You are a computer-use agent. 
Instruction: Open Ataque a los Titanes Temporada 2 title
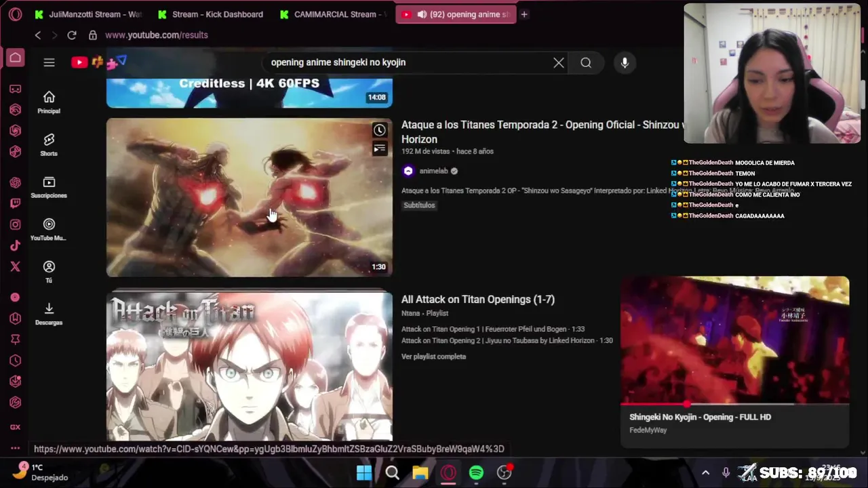coord(542,131)
